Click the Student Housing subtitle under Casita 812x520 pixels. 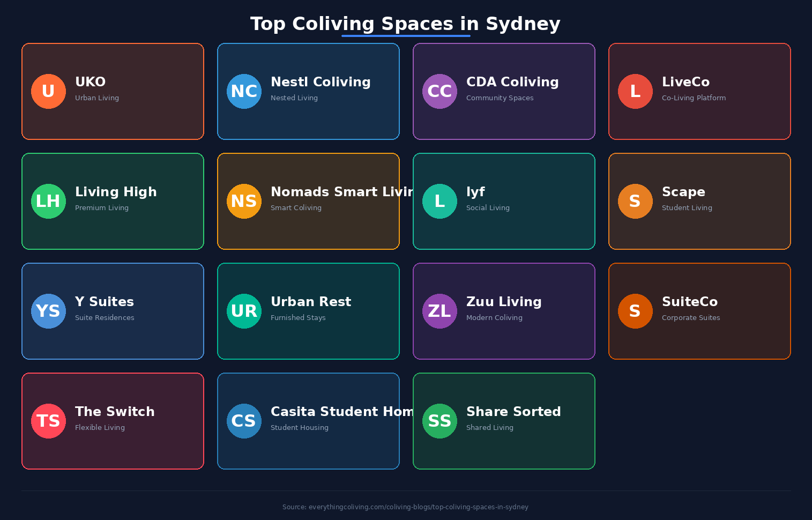click(x=299, y=428)
